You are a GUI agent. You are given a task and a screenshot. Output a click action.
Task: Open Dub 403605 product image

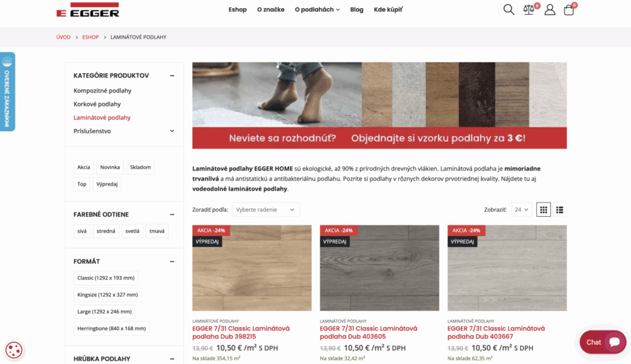pos(380,268)
